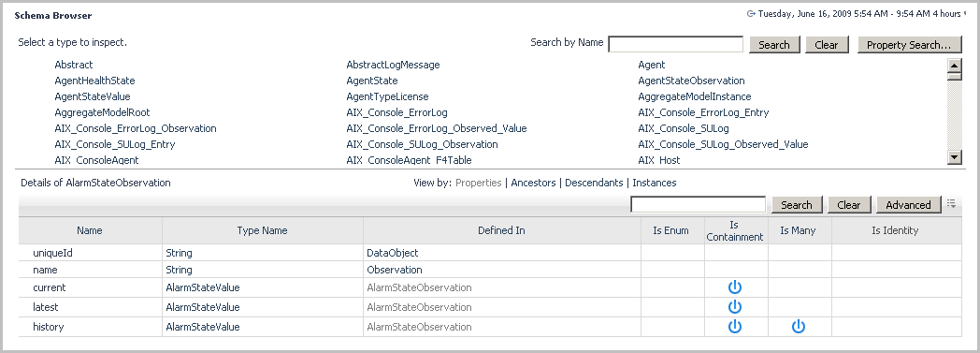Image resolution: width=980 pixels, height=353 pixels.
Task: Click Search next to Search by Name
Action: point(773,44)
